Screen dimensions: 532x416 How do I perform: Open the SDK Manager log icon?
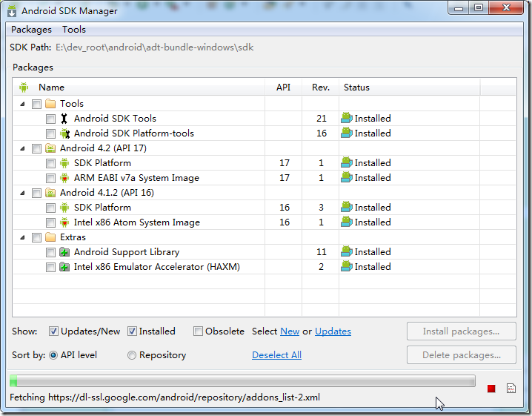511,389
